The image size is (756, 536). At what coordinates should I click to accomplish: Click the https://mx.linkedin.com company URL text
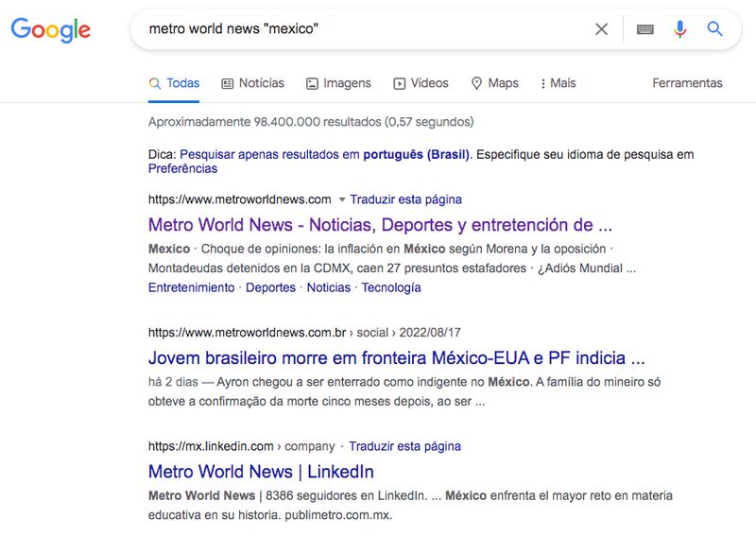tap(241, 446)
